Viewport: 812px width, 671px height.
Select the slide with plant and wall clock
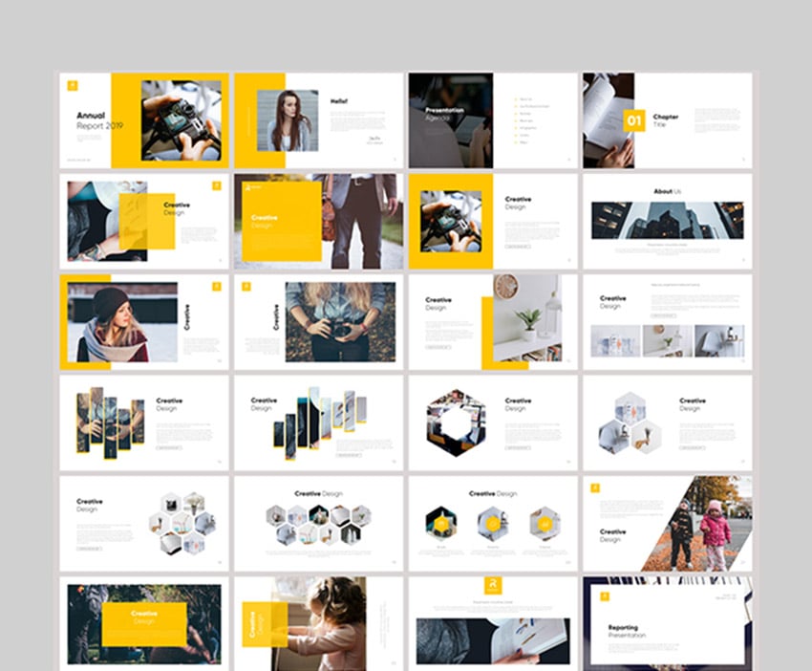pos(493,322)
